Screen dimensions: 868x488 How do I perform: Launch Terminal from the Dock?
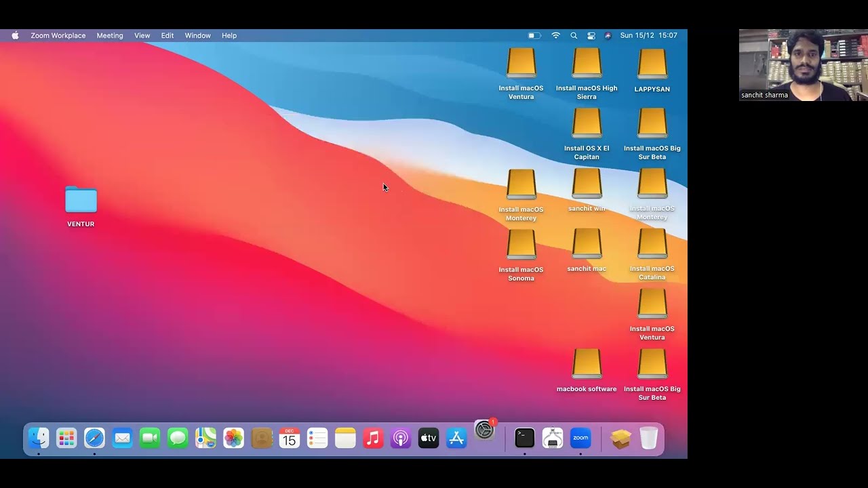point(525,439)
